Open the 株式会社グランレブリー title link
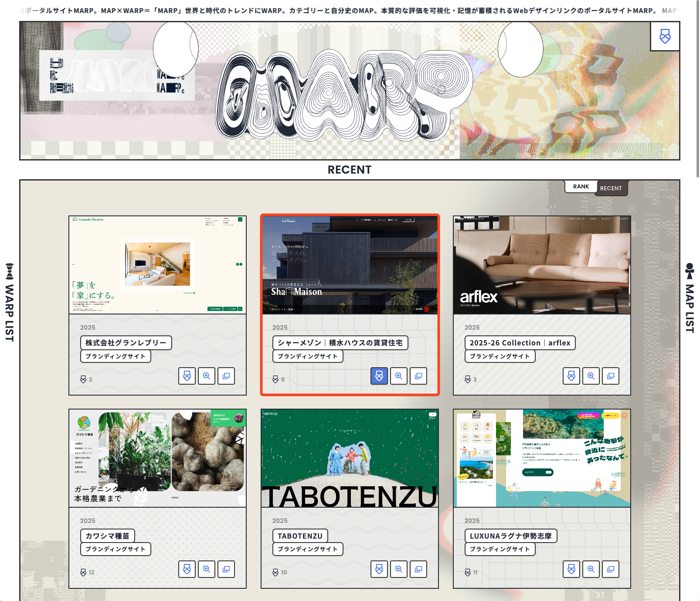This screenshot has height=601, width=700. 126,343
